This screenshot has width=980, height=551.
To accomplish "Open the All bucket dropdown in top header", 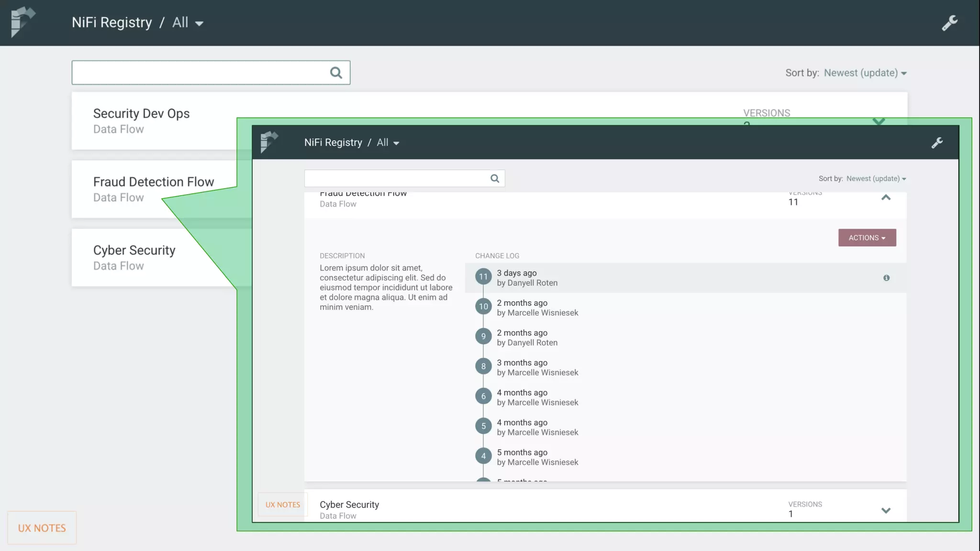I will tap(188, 22).
